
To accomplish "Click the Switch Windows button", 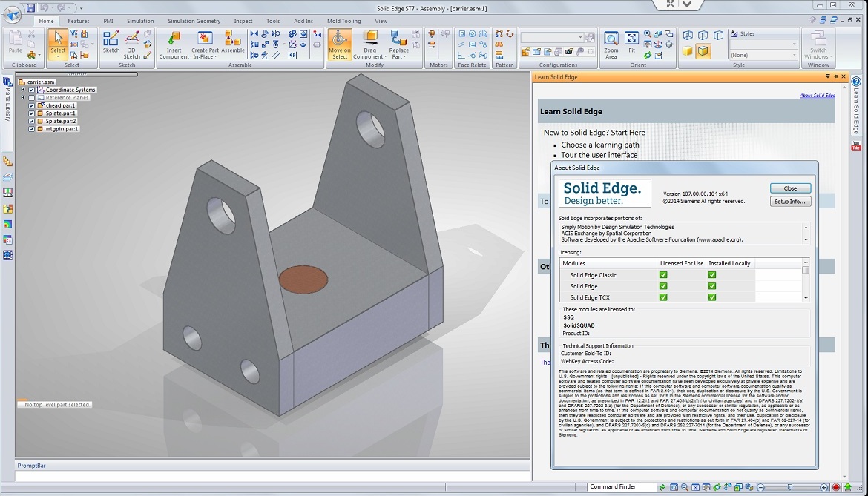I will tap(818, 44).
